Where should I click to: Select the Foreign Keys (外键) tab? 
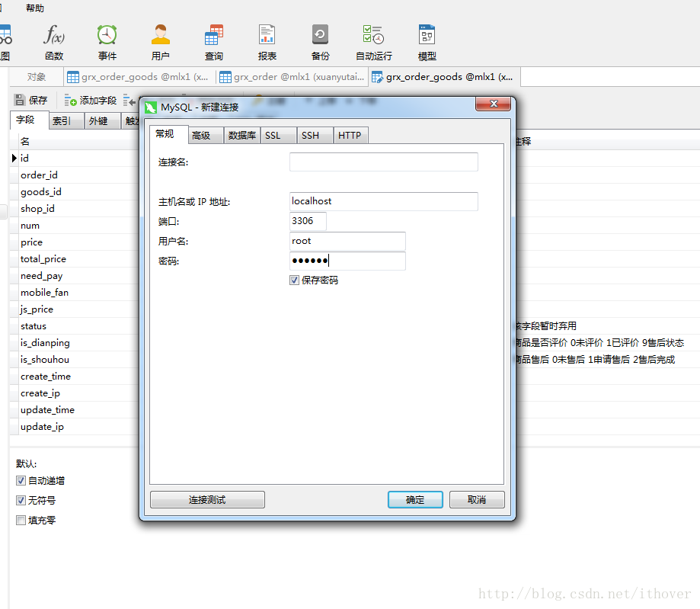tap(102, 121)
